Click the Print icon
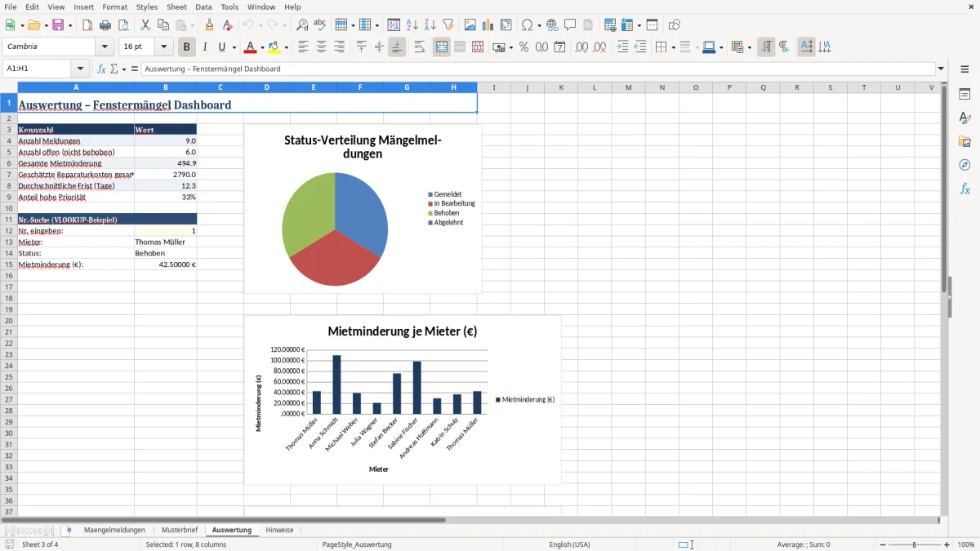The width and height of the screenshot is (980, 551). [x=105, y=25]
